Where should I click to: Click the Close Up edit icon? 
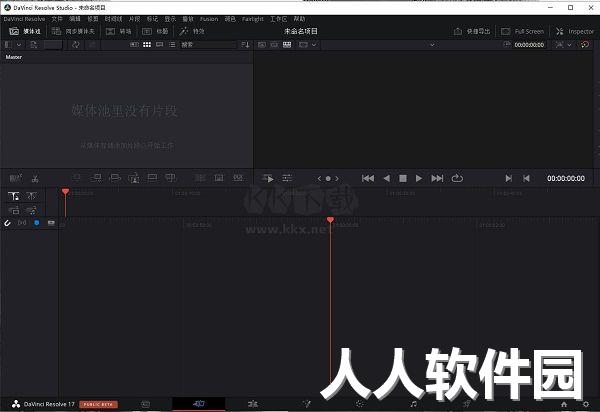134,178
